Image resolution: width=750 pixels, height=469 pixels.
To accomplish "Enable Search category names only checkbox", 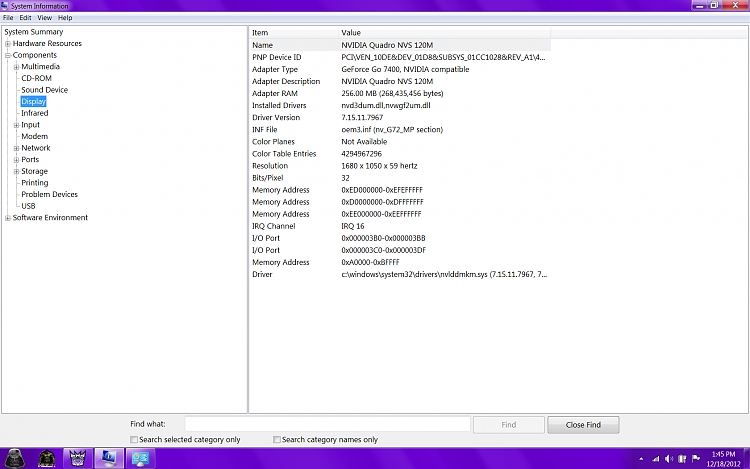I will (276, 439).
